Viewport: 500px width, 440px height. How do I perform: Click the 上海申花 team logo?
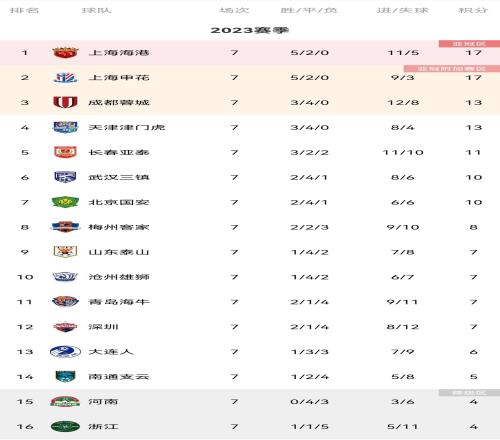coord(65,78)
